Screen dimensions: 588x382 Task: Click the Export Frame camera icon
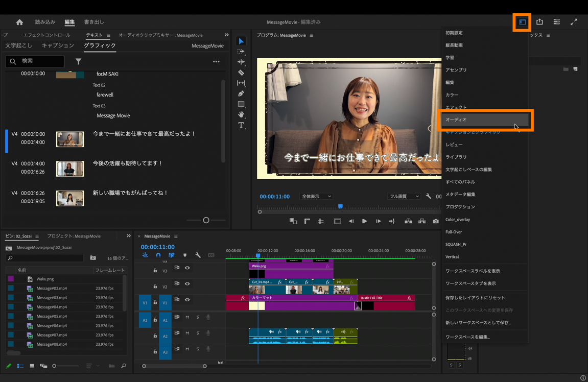click(436, 221)
